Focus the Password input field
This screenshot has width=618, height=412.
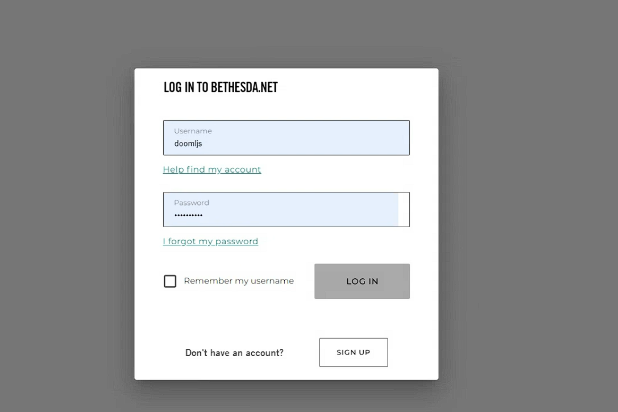click(x=287, y=209)
